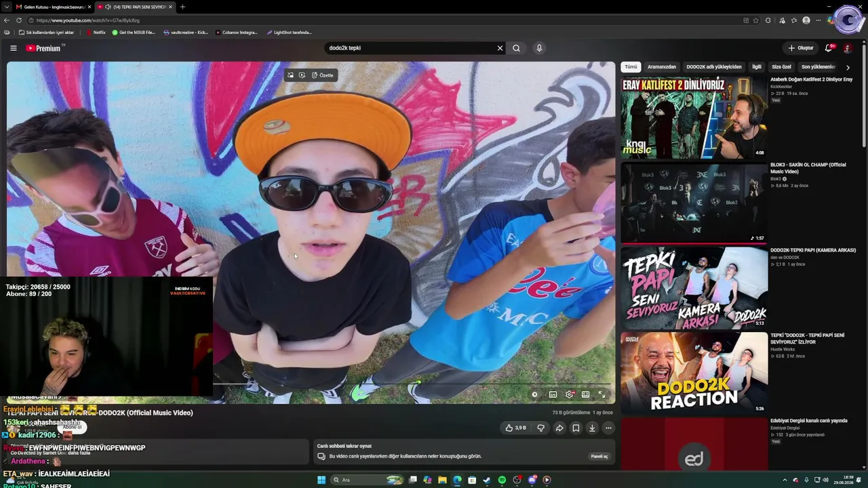Enter fullscreen in the video player
868x488 pixels.
[x=601, y=394]
